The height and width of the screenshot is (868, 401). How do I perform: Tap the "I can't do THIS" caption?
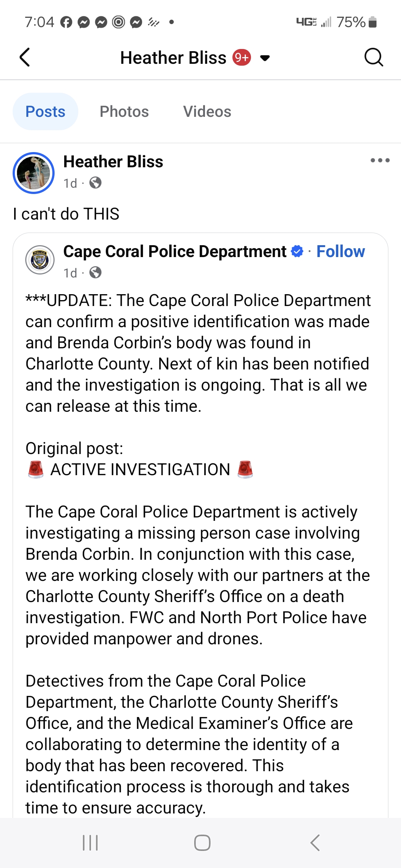point(66,214)
